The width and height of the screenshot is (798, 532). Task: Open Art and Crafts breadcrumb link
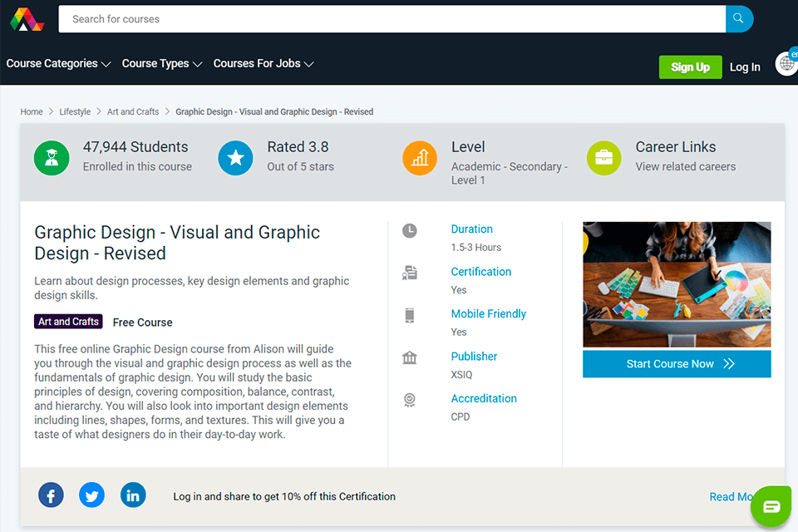133,111
